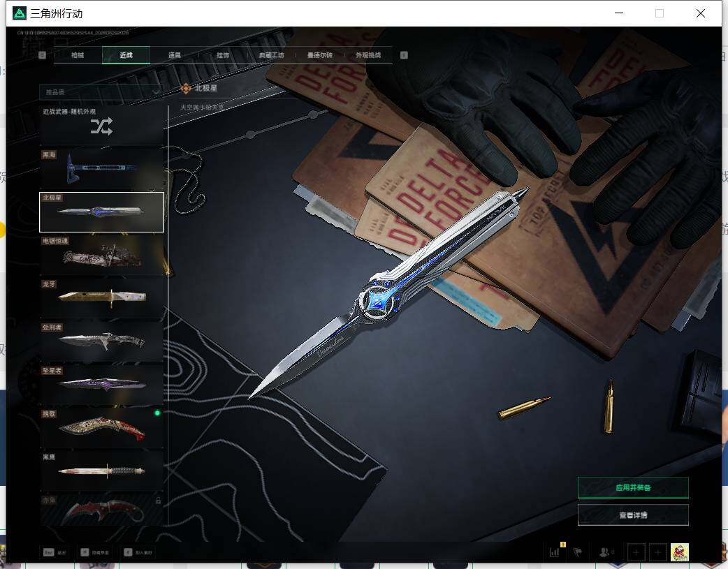
Task: Click the Esc back button at bottom
Action: pos(54,552)
